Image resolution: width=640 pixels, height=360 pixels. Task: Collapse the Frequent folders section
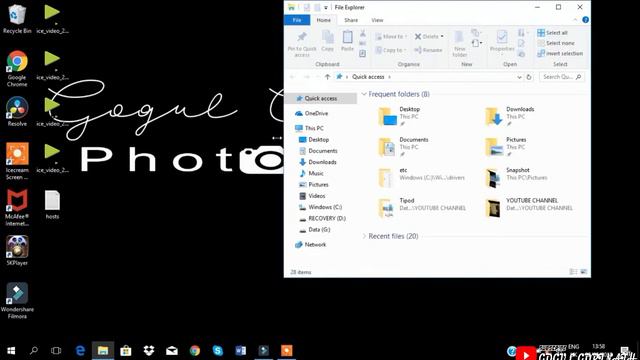[x=364, y=94]
